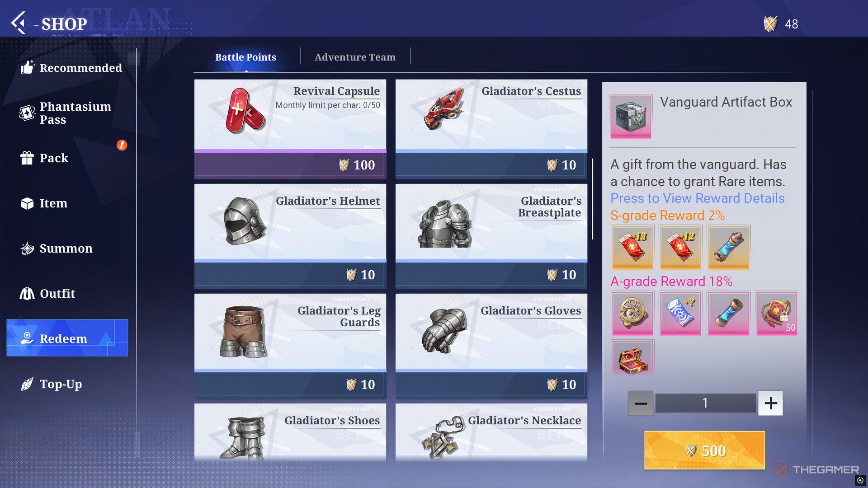This screenshot has width=868, height=488.
Task: Click the item list vertical scrollbar
Action: click(592, 199)
